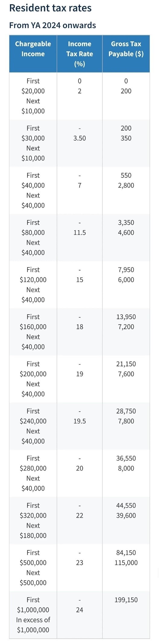Viewport: 159px width, 644px height.
Task: Click the 84,150 gross tax cell
Action: tap(126, 552)
